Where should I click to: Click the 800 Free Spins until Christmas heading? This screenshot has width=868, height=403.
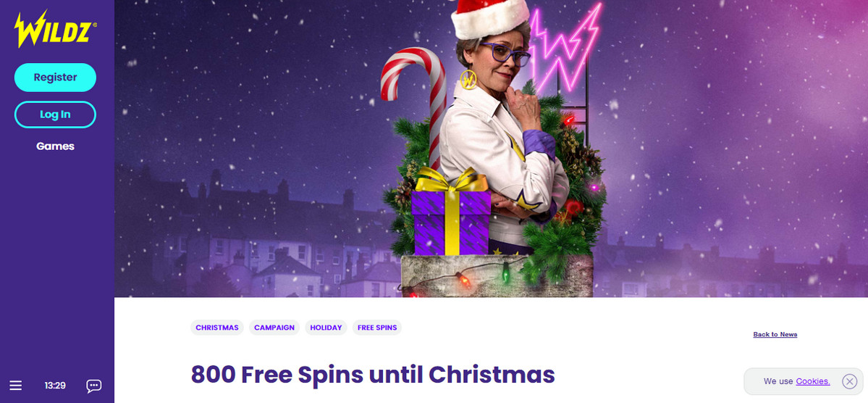point(373,375)
